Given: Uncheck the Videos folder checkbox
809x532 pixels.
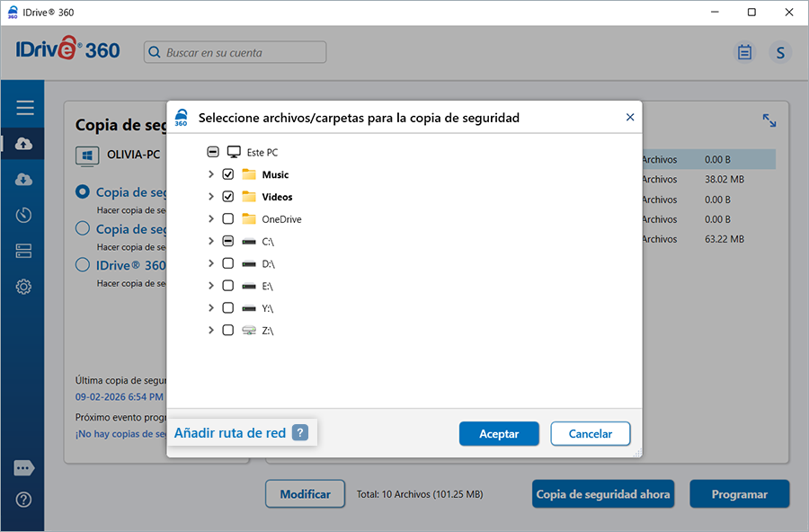Looking at the screenshot, I should (227, 197).
